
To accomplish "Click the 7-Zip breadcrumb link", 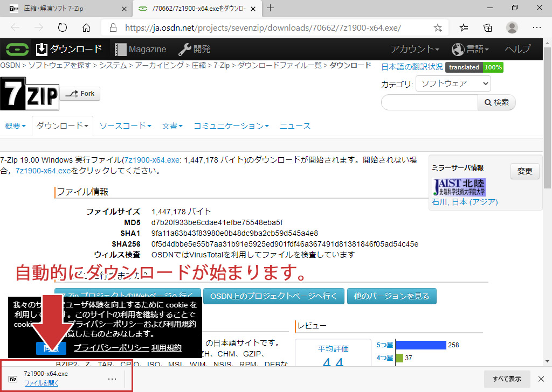I will 222,65.
